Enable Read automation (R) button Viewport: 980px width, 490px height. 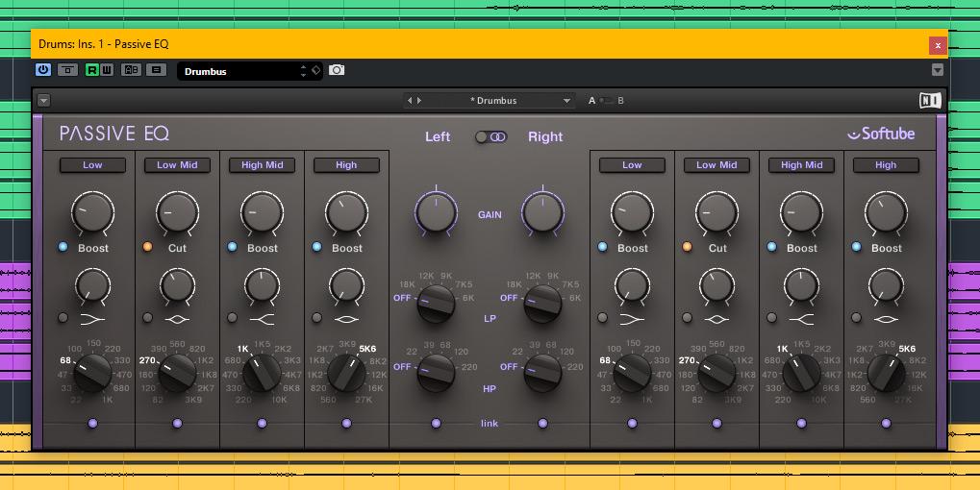92,70
